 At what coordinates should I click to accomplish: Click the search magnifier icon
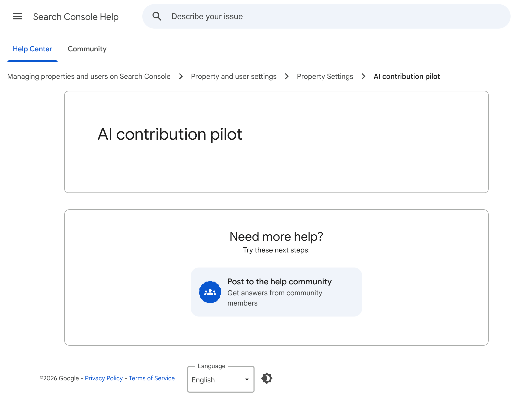click(x=157, y=16)
